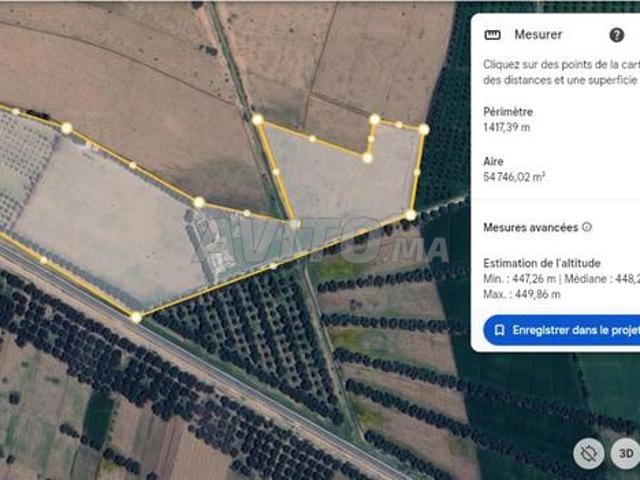Image resolution: width=640 pixels, height=480 pixels.
Task: Click the Périmètre label
Action: (x=508, y=112)
